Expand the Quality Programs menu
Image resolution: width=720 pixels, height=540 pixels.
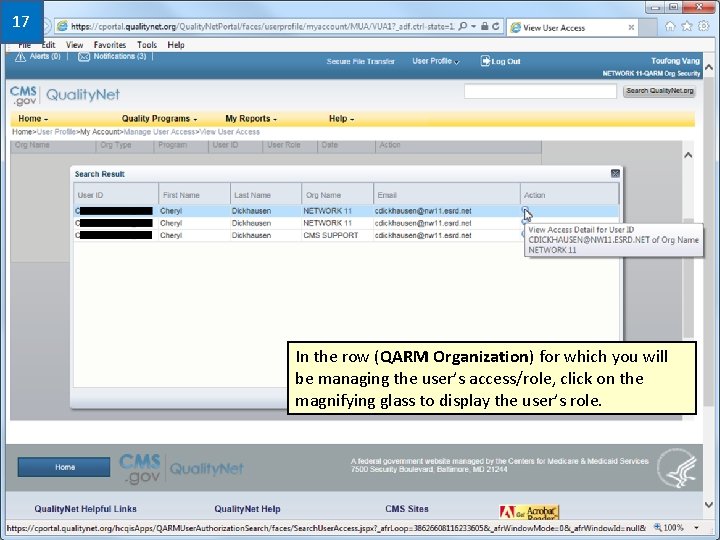coord(159,118)
